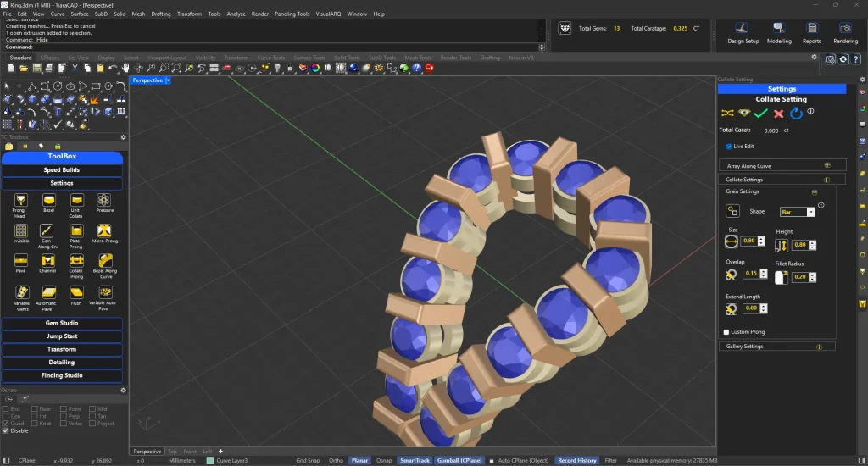This screenshot has height=466, width=868.
Task: Click the Finding Studio button
Action: (x=62, y=375)
